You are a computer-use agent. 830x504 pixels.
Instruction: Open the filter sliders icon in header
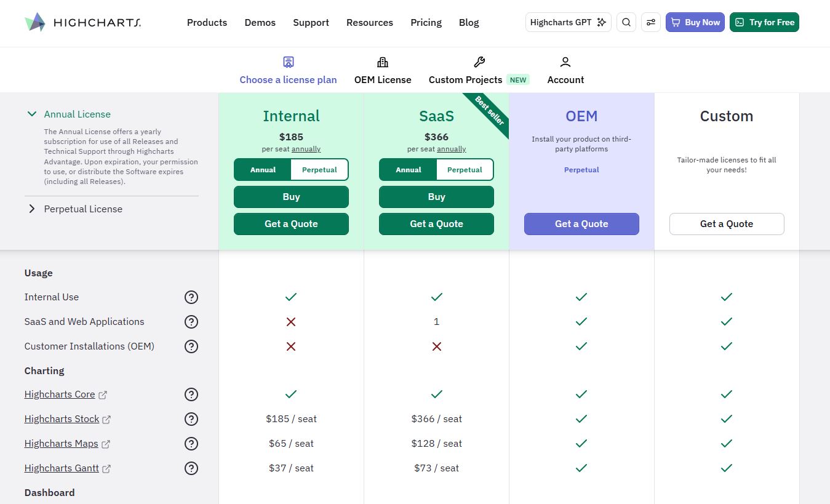(x=650, y=22)
